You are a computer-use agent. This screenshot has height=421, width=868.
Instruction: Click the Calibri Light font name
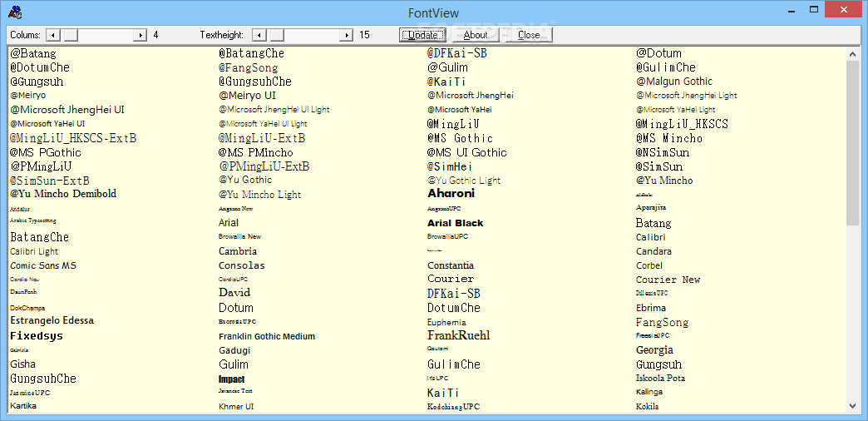click(x=34, y=251)
